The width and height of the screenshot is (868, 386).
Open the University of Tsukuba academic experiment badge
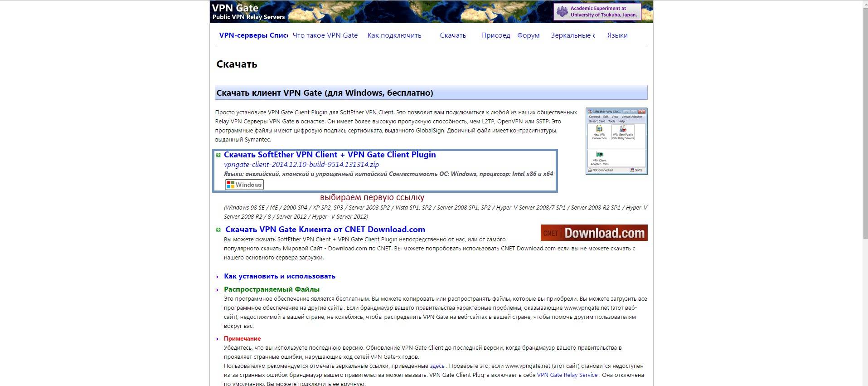[597, 12]
